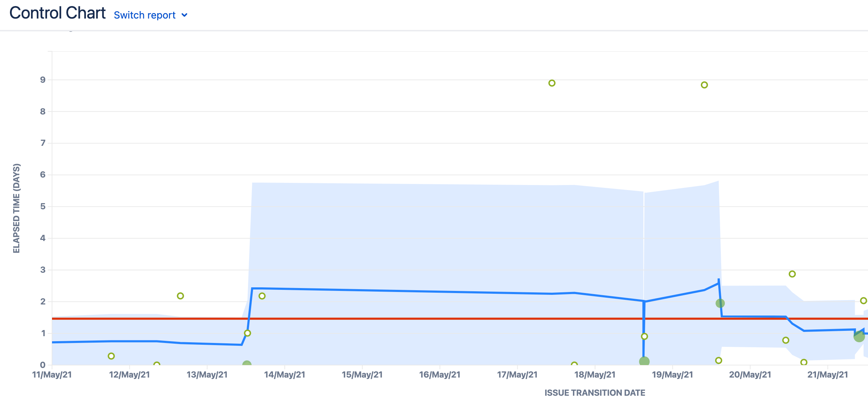Click the ELAPSED TIME (DAYS) axis title

click(x=16, y=208)
